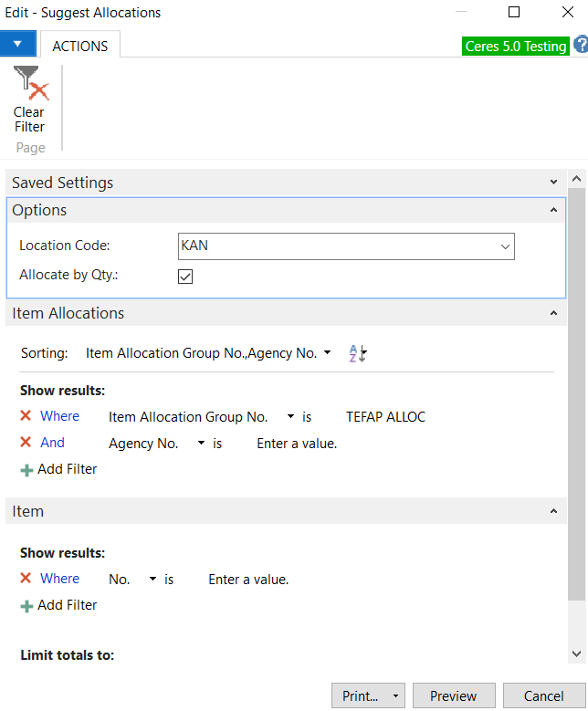Click the Cancel button

click(544, 695)
